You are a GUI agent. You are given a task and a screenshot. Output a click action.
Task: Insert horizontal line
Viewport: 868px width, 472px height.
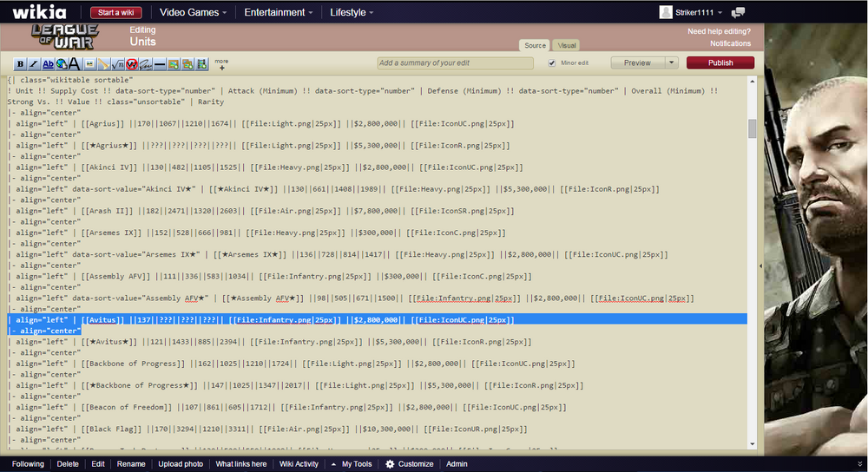[160, 64]
